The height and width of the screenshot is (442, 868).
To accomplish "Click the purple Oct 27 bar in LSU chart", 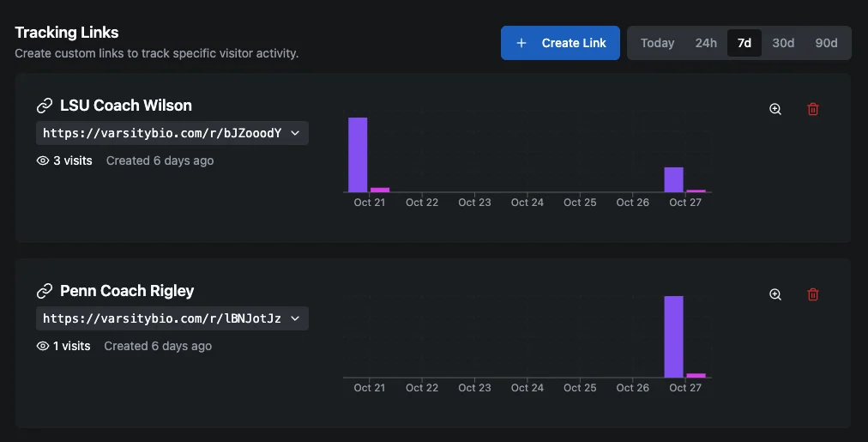I will (x=673, y=179).
